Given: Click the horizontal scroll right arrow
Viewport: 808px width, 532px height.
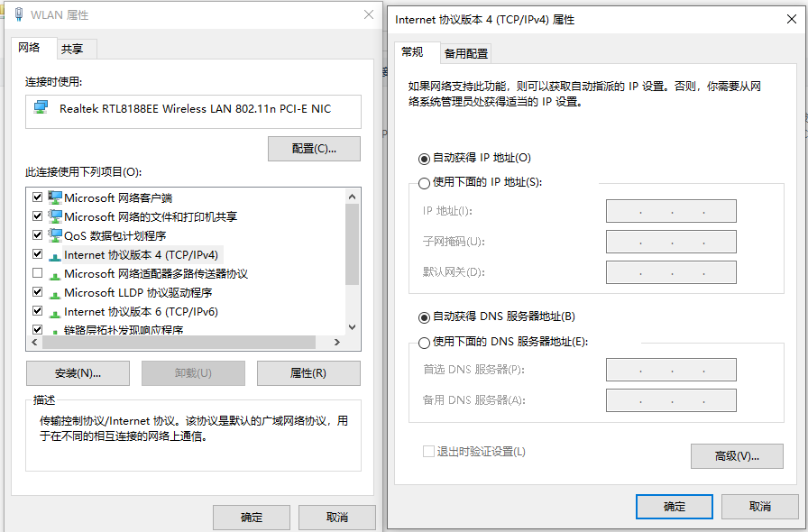Looking at the screenshot, I should (337, 343).
